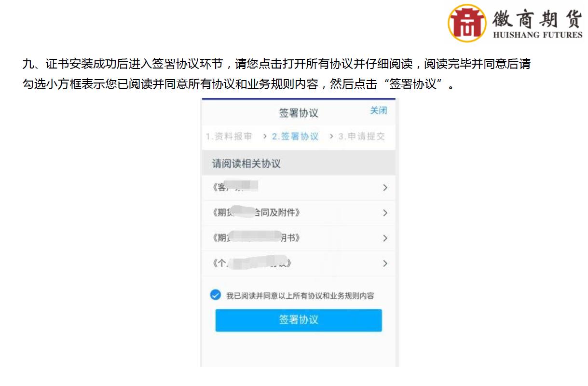Screen dimensions: 588x386
Task: Expand the chevron beside the third agreement
Action: [385, 238]
